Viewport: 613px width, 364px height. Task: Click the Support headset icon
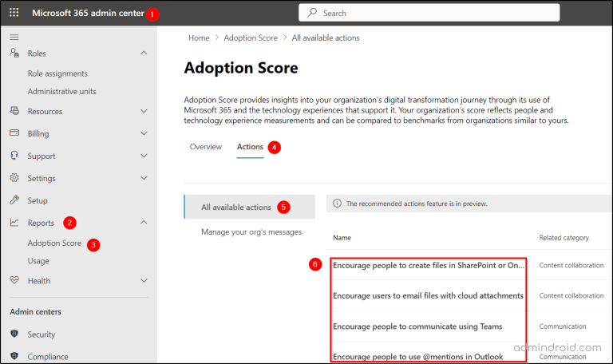14,155
